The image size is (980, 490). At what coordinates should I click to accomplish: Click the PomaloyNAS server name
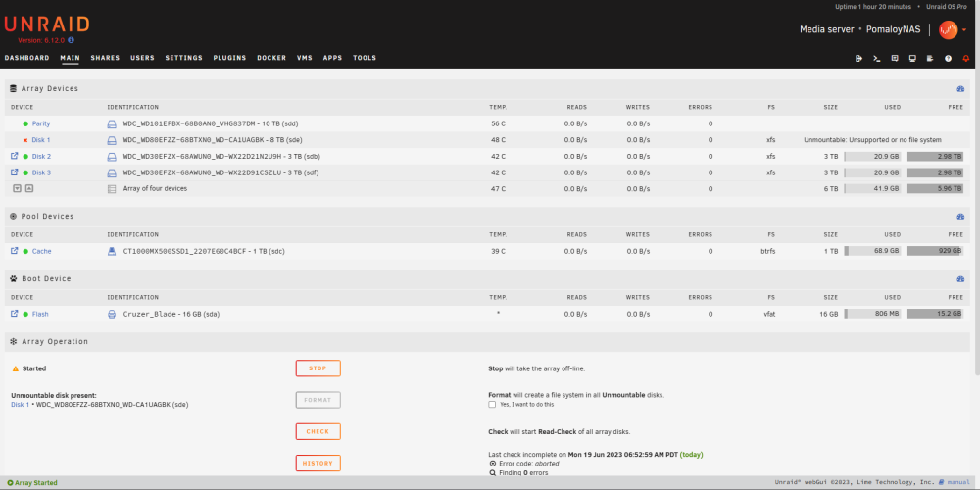(x=893, y=29)
